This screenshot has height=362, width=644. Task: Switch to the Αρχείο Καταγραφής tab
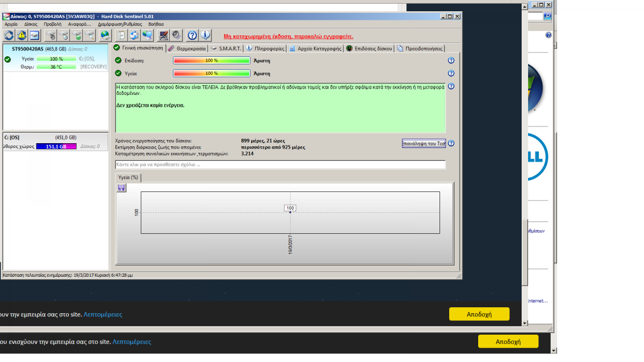click(316, 48)
